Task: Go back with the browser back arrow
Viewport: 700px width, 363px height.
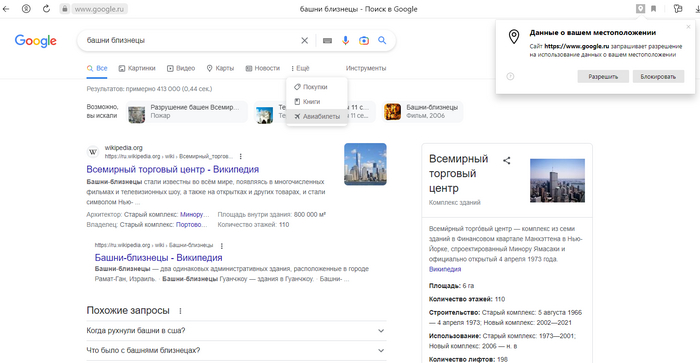Action: [x=6, y=9]
